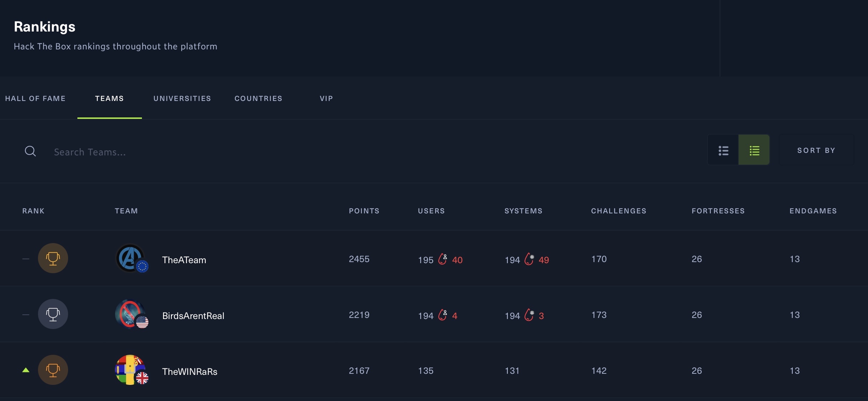The width and height of the screenshot is (868, 401).
Task: Click TheWINRaRs team logo
Action: tap(130, 370)
